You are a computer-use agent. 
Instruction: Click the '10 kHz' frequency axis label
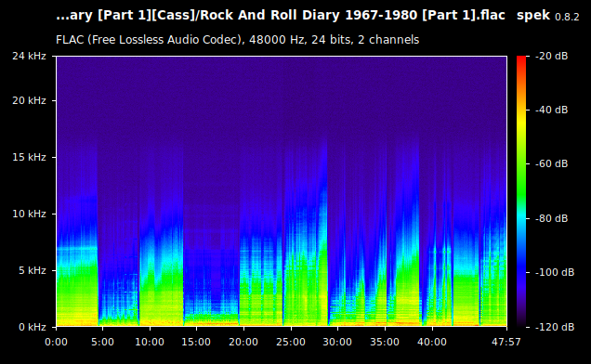tap(29, 214)
